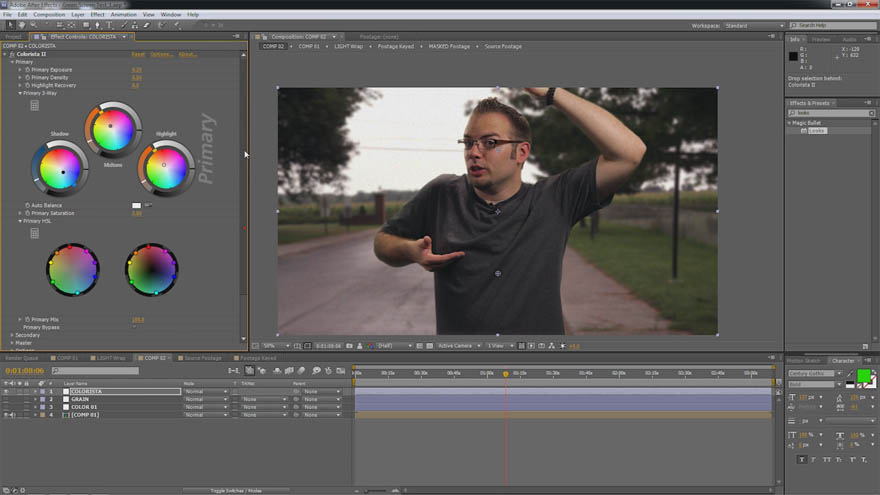Toggle transparency grid in viewer
This screenshot has height=495, width=880.
pyautogui.click(x=430, y=346)
